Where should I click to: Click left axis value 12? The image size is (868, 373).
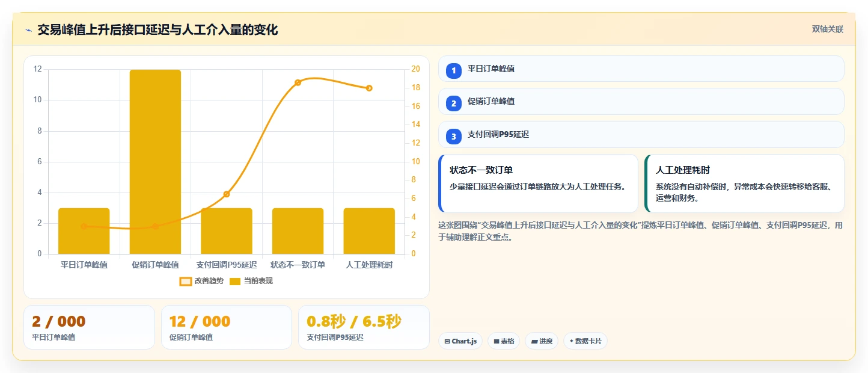point(38,69)
